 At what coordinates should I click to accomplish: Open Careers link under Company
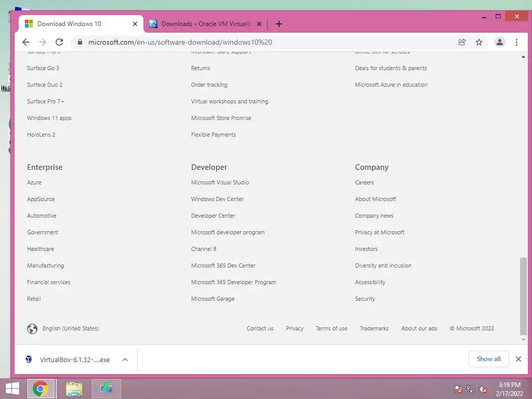(364, 182)
